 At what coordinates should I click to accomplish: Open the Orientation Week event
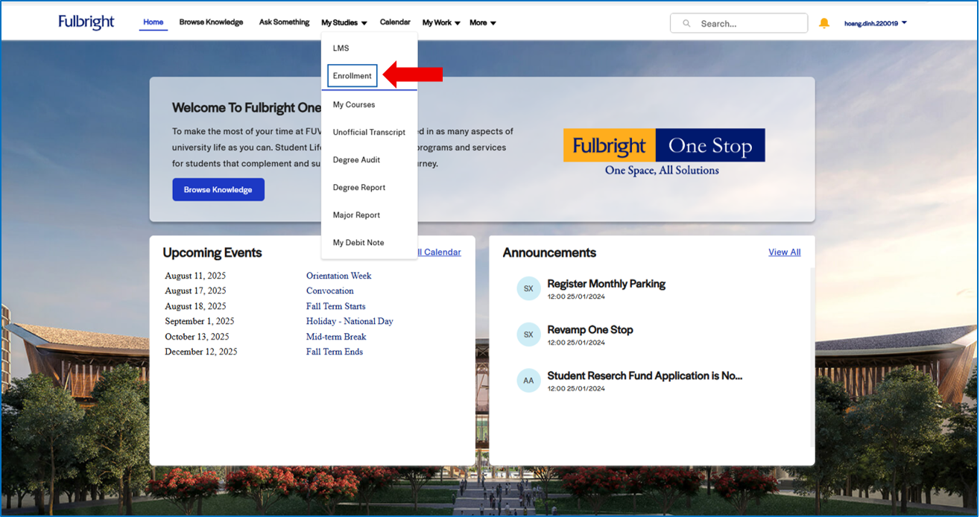tap(338, 276)
